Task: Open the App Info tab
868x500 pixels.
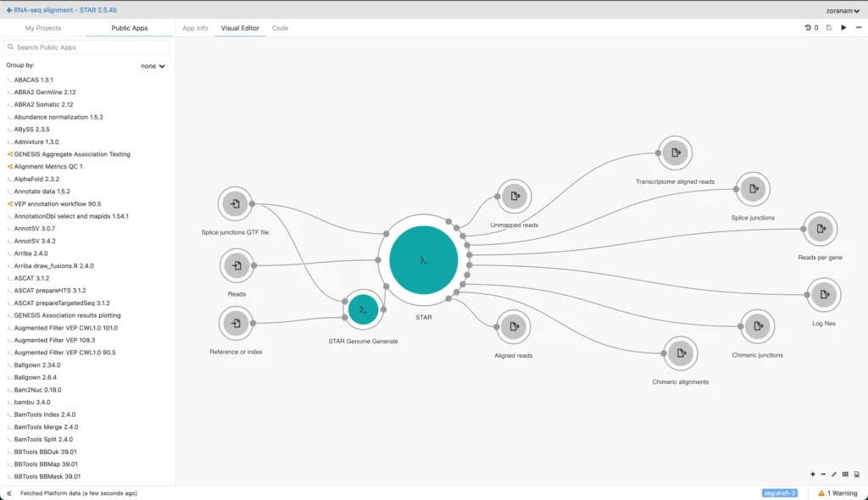Action: (x=196, y=28)
